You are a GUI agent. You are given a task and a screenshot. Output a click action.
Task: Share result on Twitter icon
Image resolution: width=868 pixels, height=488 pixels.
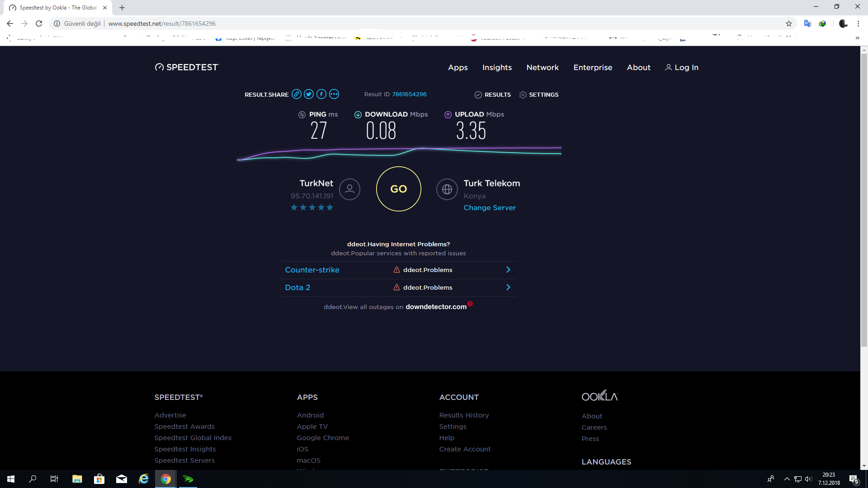tap(309, 94)
